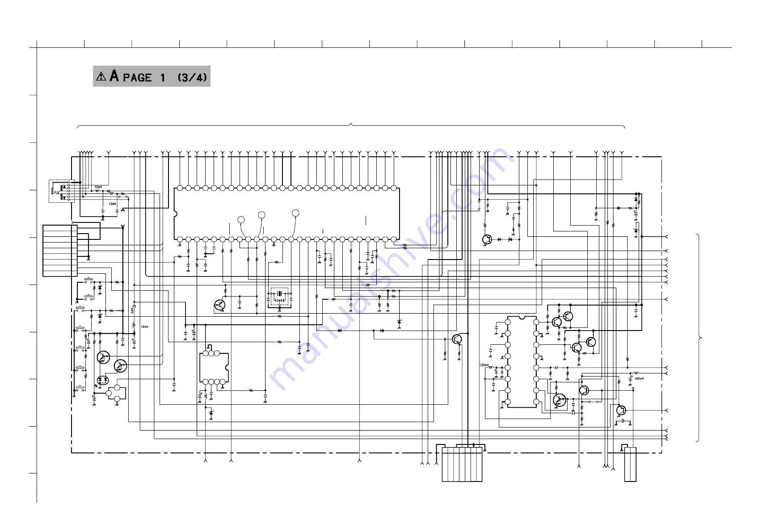
Task: Click the crystal oscillator in the dashed box
Action: [280, 297]
